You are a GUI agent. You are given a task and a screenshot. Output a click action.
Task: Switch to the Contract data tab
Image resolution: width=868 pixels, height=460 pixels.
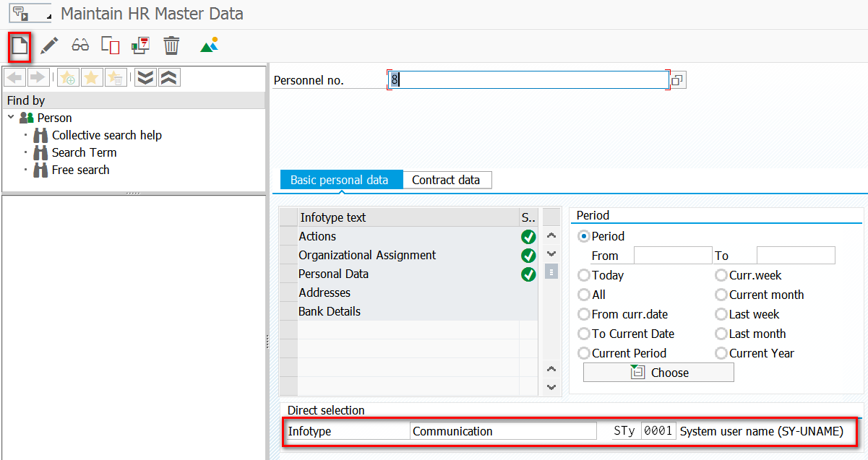(446, 180)
